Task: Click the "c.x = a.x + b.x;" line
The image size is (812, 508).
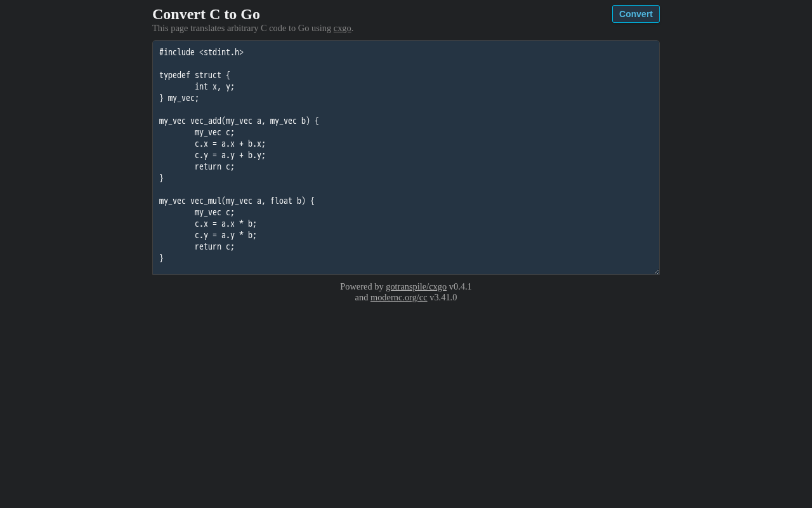Action: point(230,144)
